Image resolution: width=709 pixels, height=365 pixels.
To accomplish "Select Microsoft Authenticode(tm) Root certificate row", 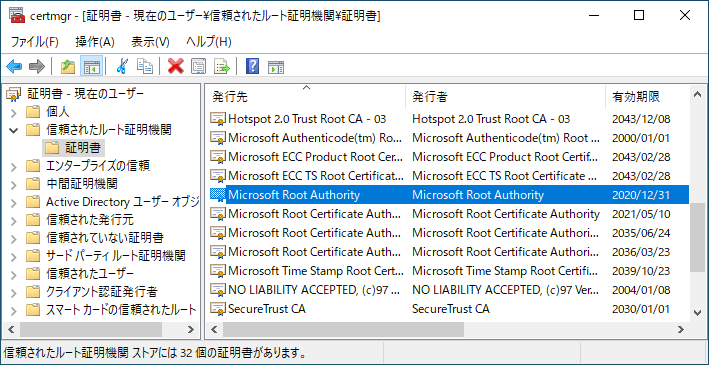I will (449, 137).
